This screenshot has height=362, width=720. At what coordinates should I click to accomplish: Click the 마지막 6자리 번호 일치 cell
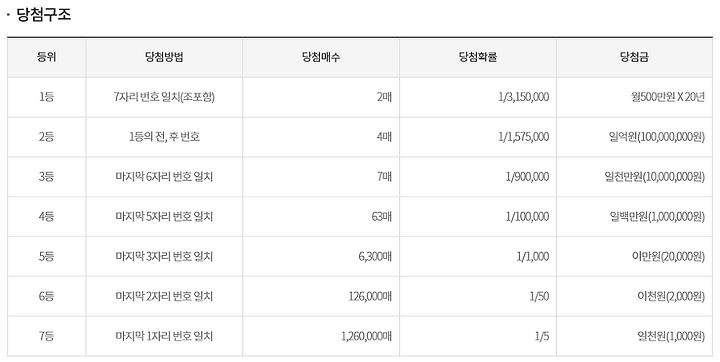tap(164, 177)
